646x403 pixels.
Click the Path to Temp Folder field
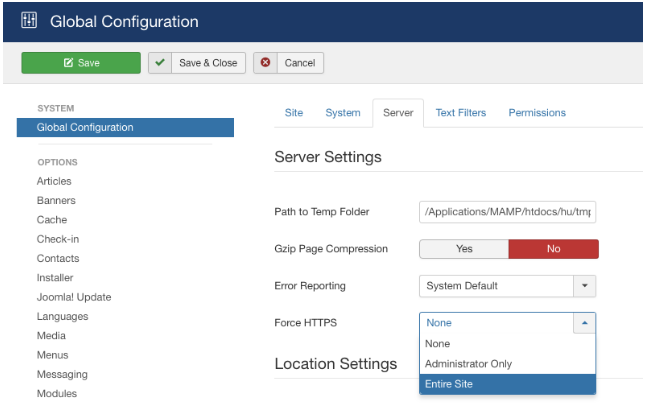(507, 212)
